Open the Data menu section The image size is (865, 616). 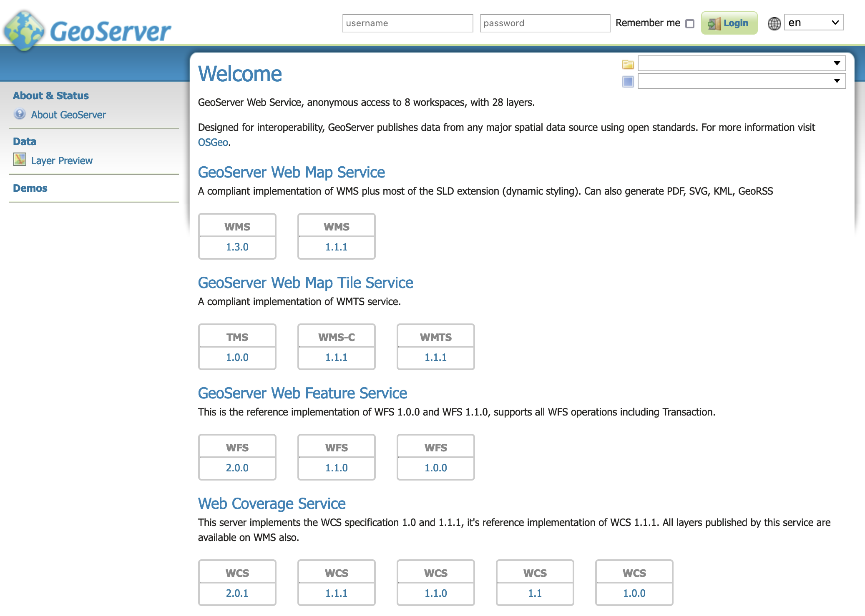[25, 141]
